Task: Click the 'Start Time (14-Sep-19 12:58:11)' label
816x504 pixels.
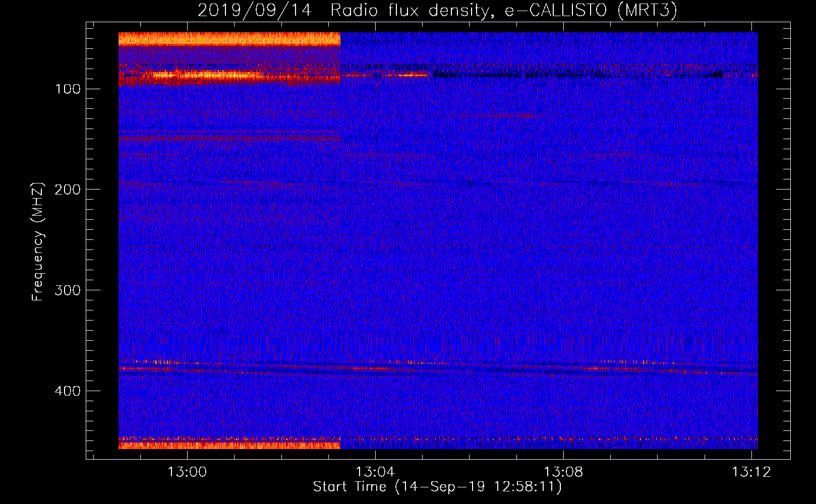Action: point(437,487)
